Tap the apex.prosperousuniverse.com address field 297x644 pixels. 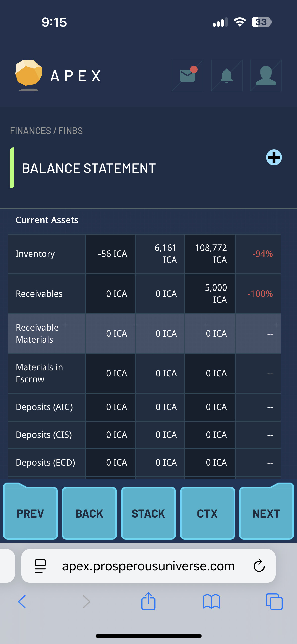pyautogui.click(x=148, y=566)
